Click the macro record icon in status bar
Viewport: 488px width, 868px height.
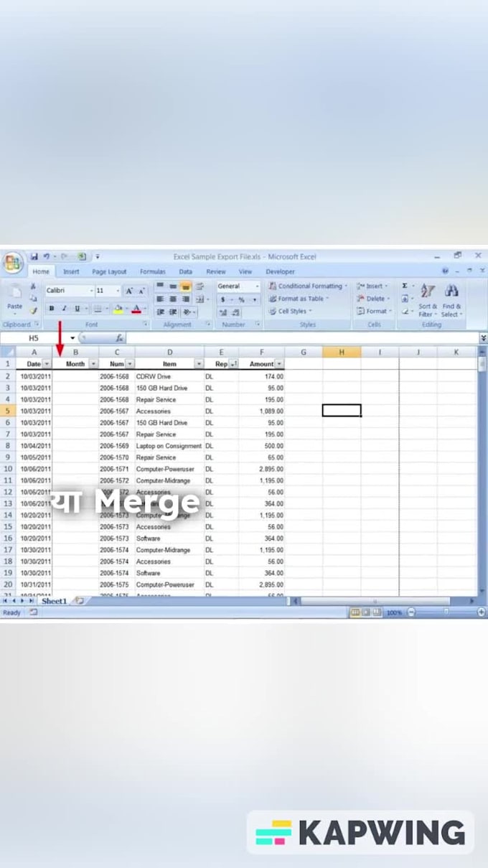pyautogui.click(x=33, y=612)
